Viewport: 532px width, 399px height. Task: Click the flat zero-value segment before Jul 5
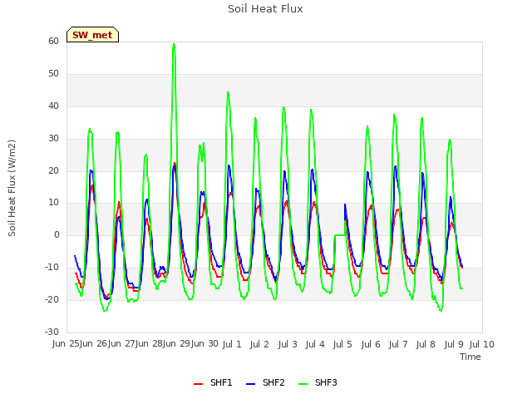pyautogui.click(x=340, y=234)
